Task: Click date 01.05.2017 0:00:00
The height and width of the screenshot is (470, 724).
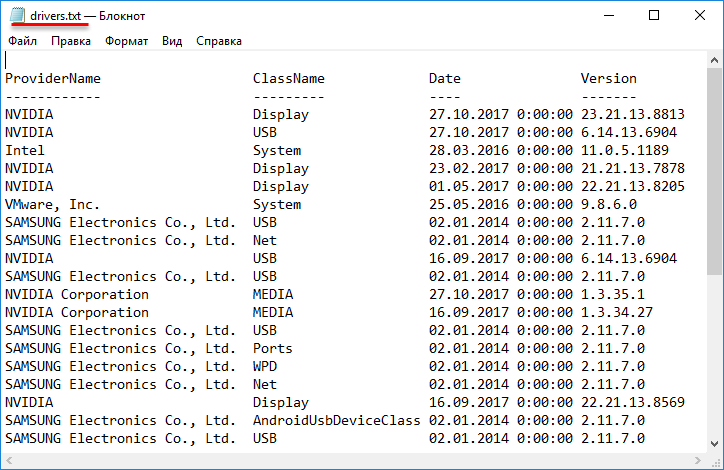Action: click(501, 186)
